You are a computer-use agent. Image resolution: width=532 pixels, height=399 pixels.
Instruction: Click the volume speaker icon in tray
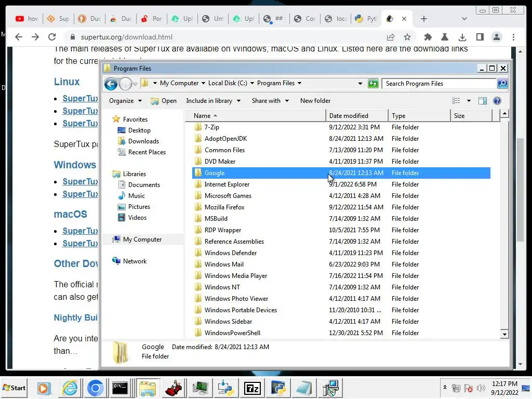coord(481,388)
